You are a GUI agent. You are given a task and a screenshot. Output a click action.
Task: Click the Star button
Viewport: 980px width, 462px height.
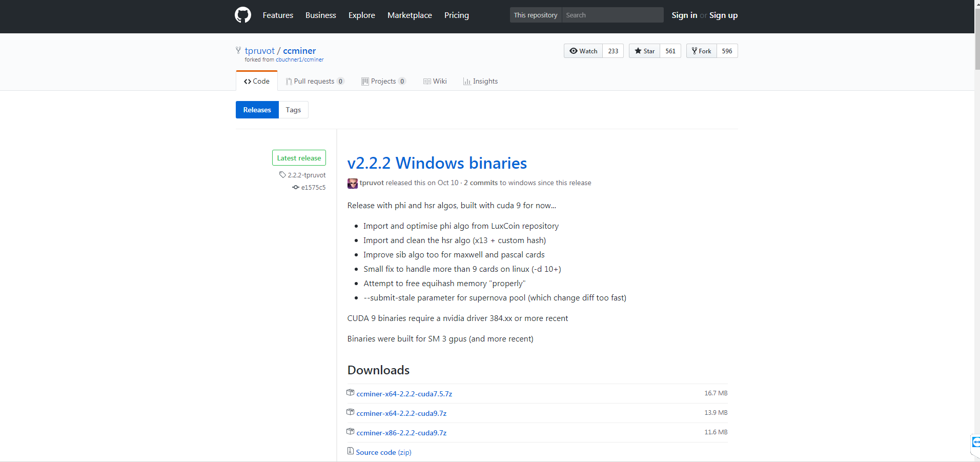(644, 51)
